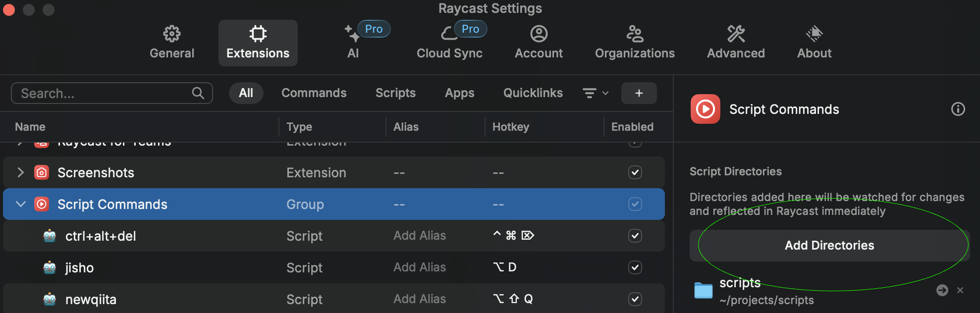Toggle the jisho enabled checkbox

tap(635, 267)
